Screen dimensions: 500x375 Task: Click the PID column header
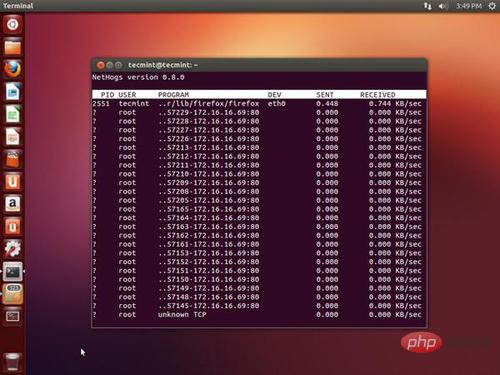click(x=107, y=95)
